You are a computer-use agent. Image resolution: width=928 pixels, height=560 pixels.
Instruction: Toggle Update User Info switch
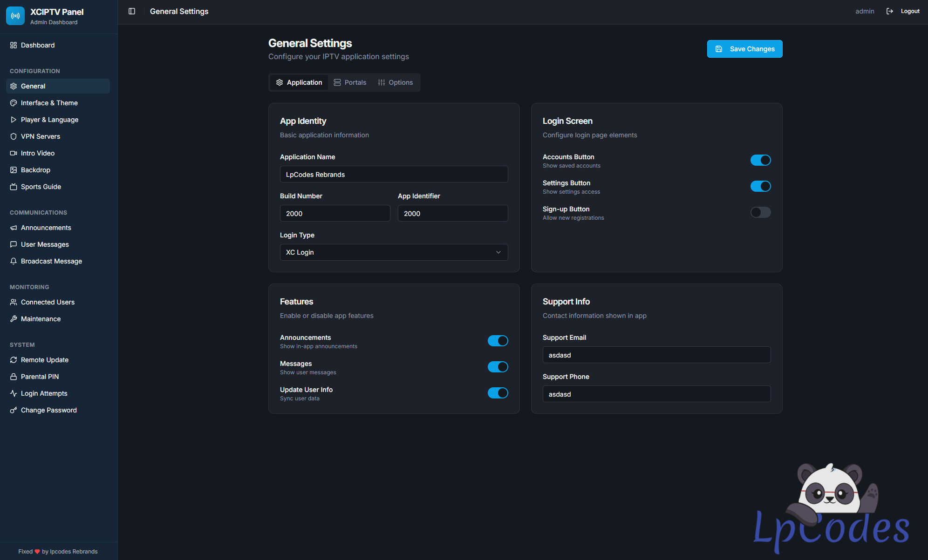[x=498, y=393]
